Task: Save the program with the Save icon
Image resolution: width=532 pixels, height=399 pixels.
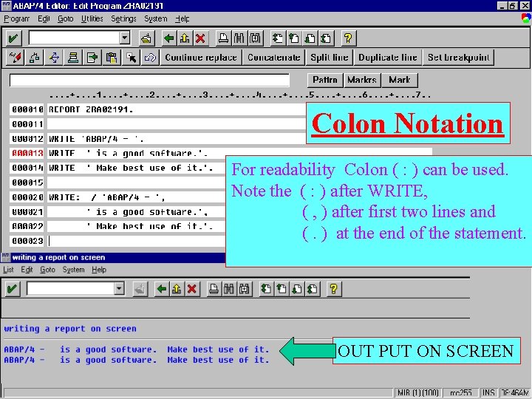Action: [147, 38]
